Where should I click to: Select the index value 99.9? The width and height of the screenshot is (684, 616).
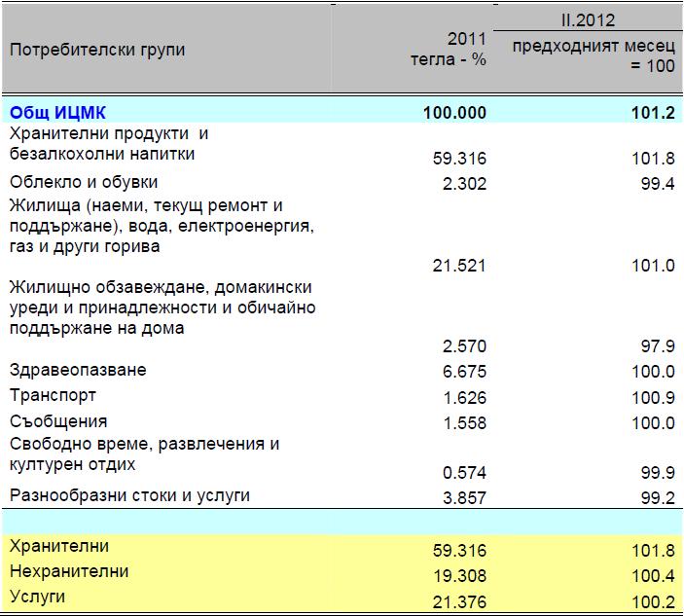[658, 473]
